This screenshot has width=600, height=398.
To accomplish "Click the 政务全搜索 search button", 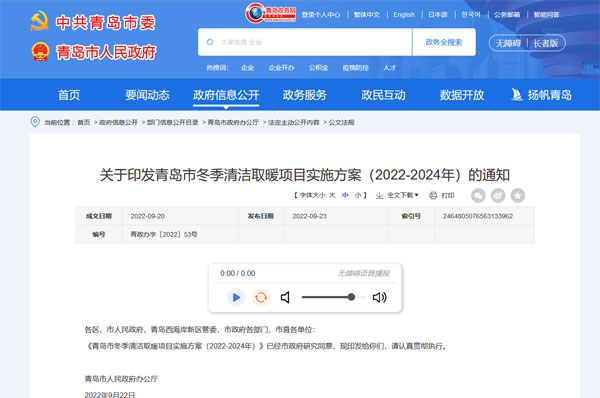I will (444, 42).
